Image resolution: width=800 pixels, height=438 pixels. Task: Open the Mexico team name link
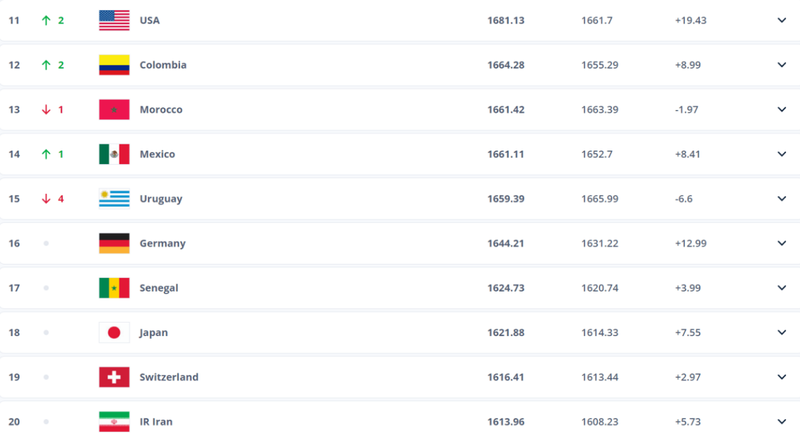coord(157,154)
